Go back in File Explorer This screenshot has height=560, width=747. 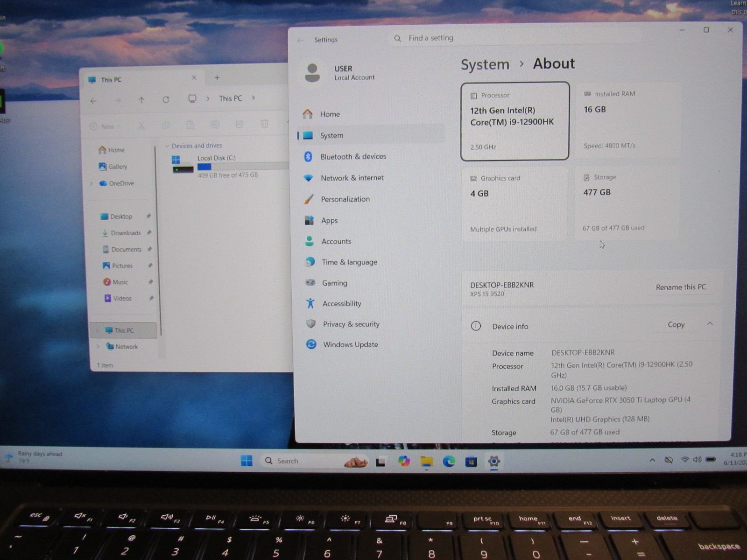94,100
